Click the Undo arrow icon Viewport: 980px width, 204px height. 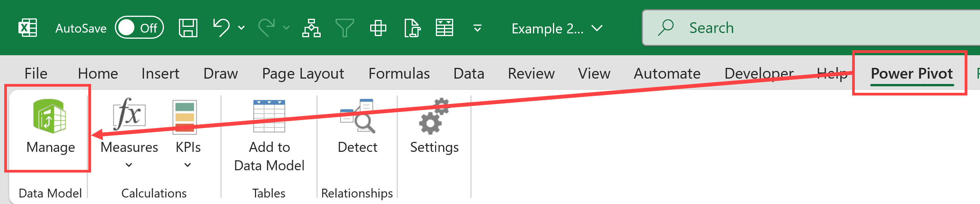[x=221, y=28]
